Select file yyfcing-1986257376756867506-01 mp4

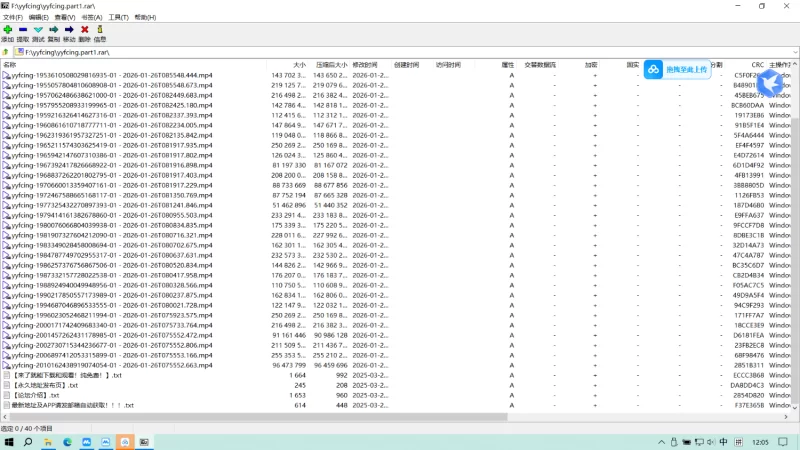point(112,265)
